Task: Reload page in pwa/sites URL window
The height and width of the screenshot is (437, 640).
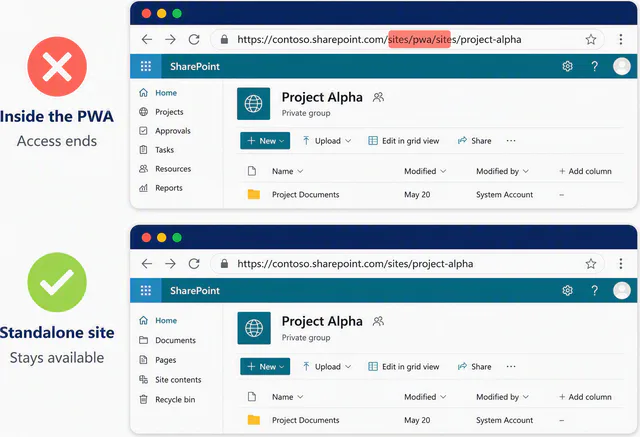Action: 194,40
